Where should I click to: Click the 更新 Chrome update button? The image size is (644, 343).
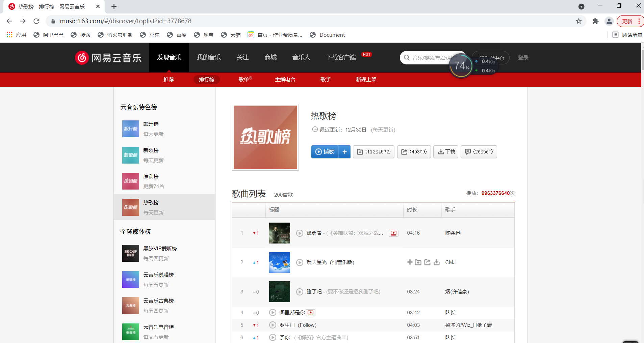click(630, 21)
